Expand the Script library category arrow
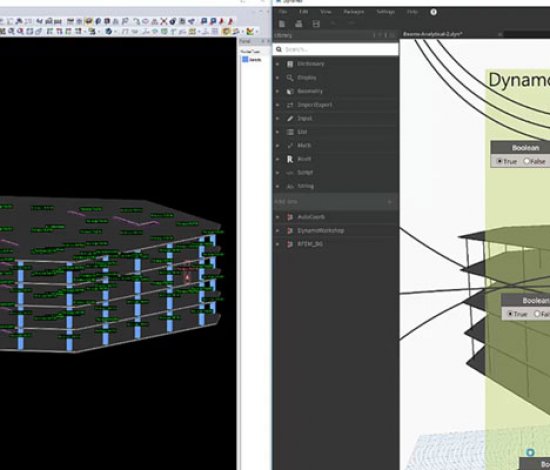This screenshot has width=550, height=470. point(277,173)
